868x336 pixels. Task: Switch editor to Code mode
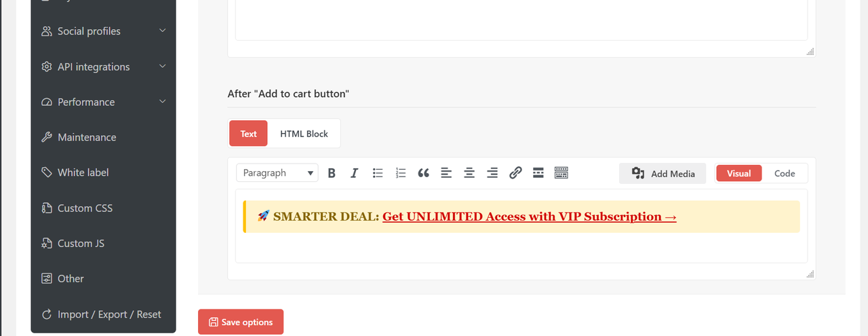[x=785, y=173]
